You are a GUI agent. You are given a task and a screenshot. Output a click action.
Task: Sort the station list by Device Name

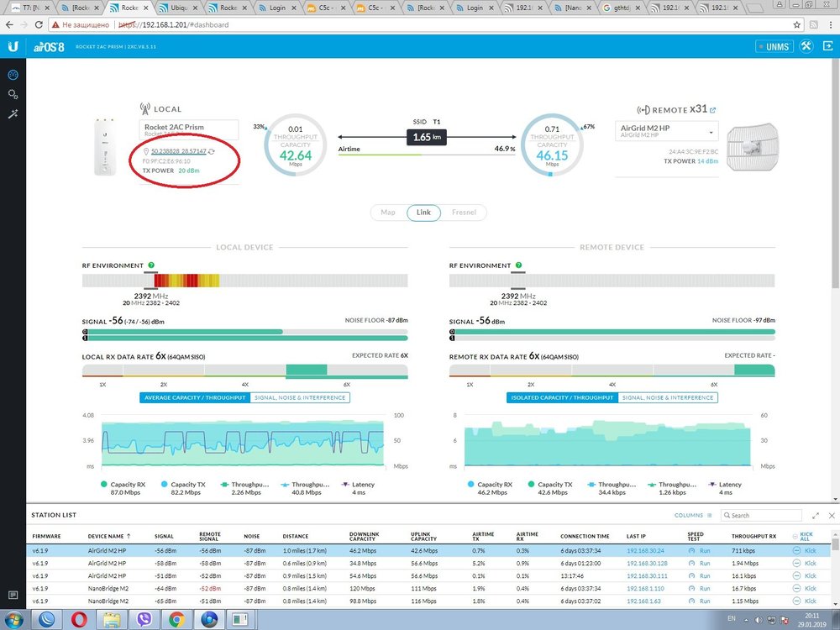point(106,535)
